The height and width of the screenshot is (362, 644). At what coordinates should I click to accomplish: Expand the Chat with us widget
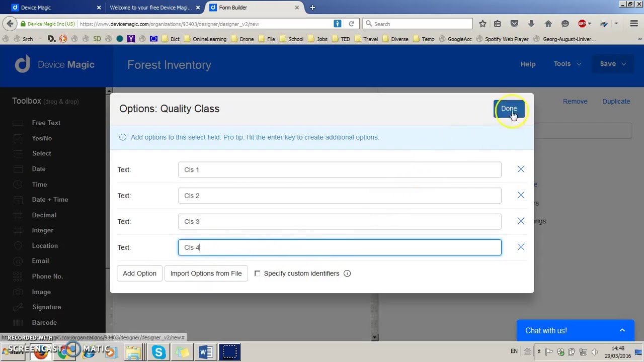[x=576, y=330]
